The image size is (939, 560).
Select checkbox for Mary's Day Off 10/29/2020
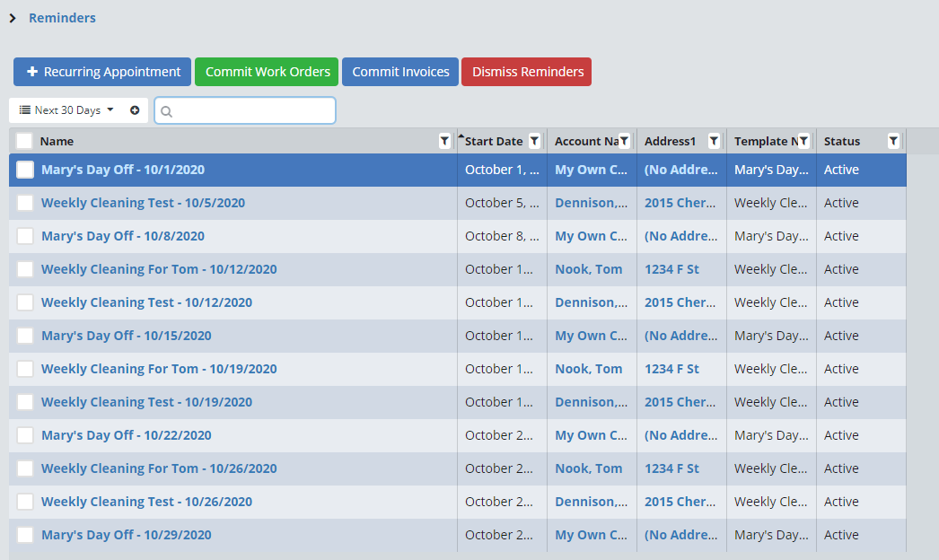[25, 535]
